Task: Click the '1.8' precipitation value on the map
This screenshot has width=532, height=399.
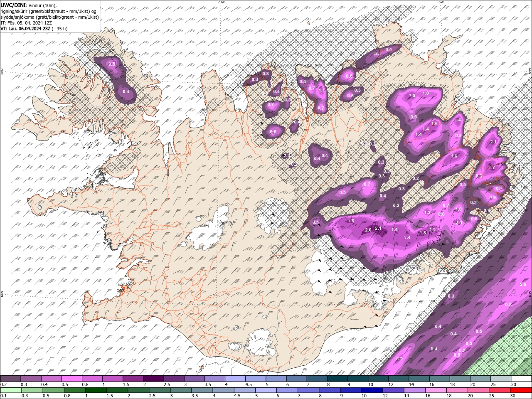Action: (x=423, y=233)
